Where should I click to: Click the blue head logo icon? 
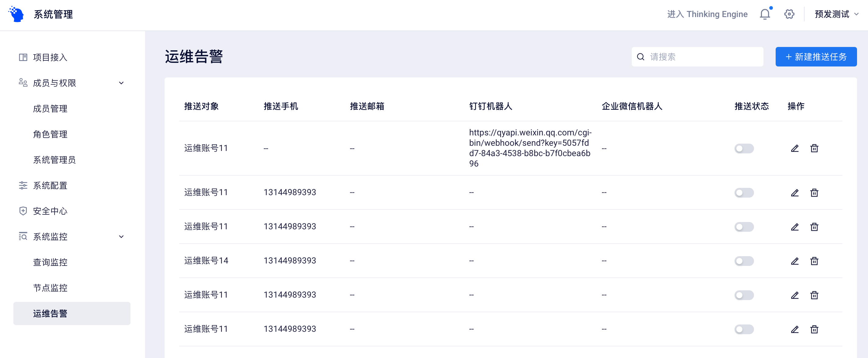coord(16,14)
